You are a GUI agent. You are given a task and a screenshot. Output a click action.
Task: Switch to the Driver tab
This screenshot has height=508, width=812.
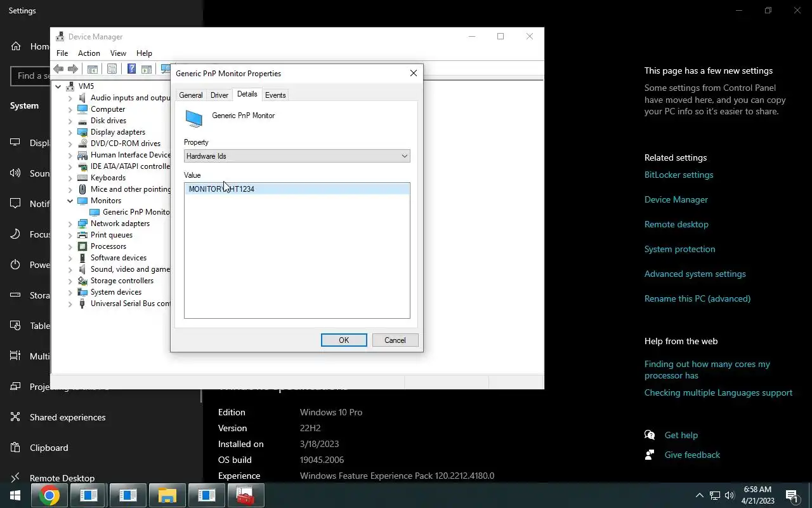point(219,95)
